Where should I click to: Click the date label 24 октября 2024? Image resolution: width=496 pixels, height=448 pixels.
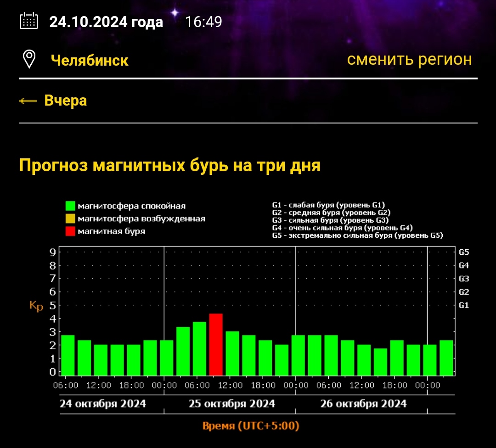click(103, 404)
